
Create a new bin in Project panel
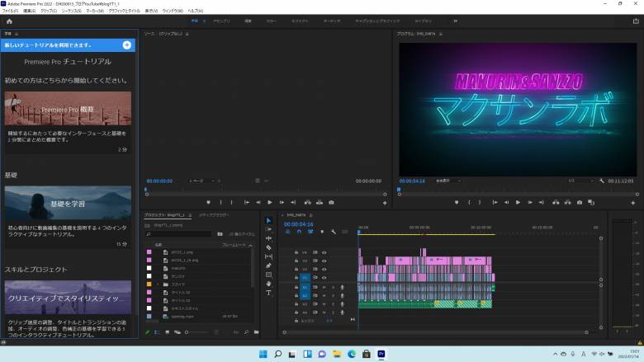tap(256, 332)
